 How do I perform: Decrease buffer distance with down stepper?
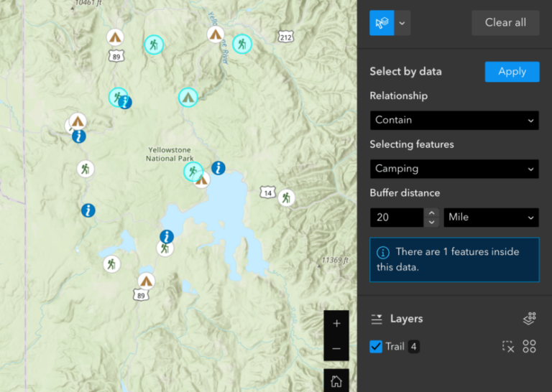(431, 222)
